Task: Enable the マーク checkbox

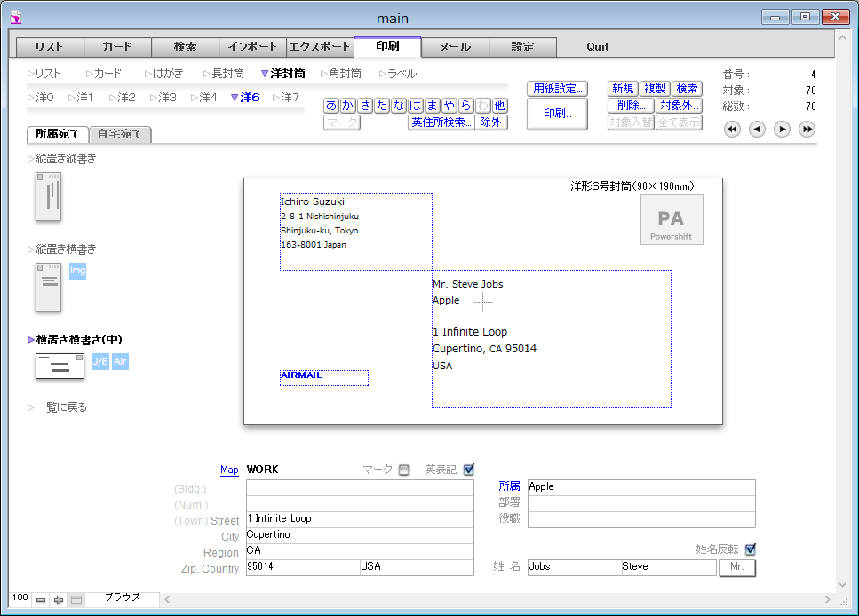Action: point(404,470)
